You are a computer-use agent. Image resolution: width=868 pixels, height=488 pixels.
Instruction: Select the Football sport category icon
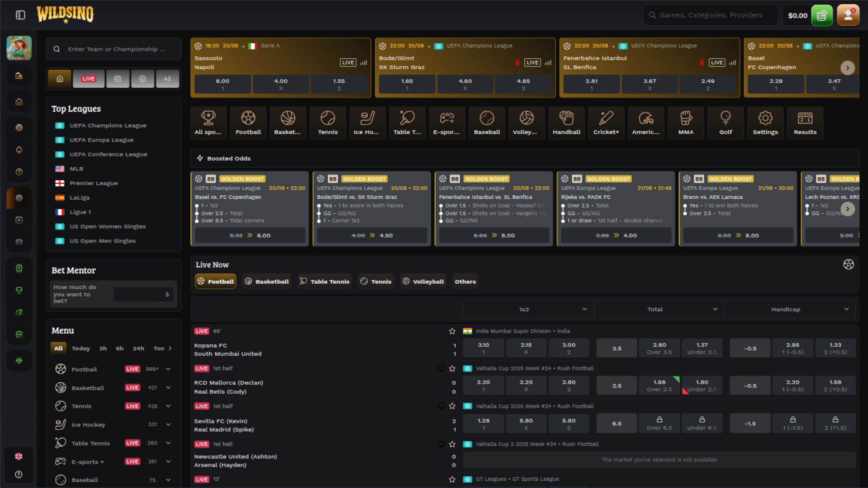248,122
